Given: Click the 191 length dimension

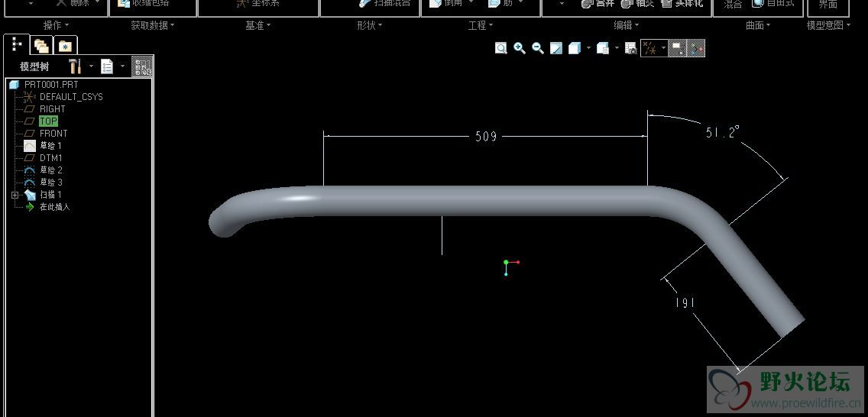Looking at the screenshot, I should click(x=685, y=302).
